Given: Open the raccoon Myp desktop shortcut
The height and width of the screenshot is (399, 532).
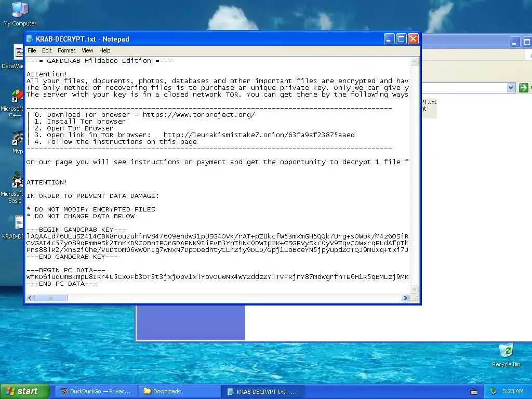Looking at the screenshot, I should click(16, 142).
